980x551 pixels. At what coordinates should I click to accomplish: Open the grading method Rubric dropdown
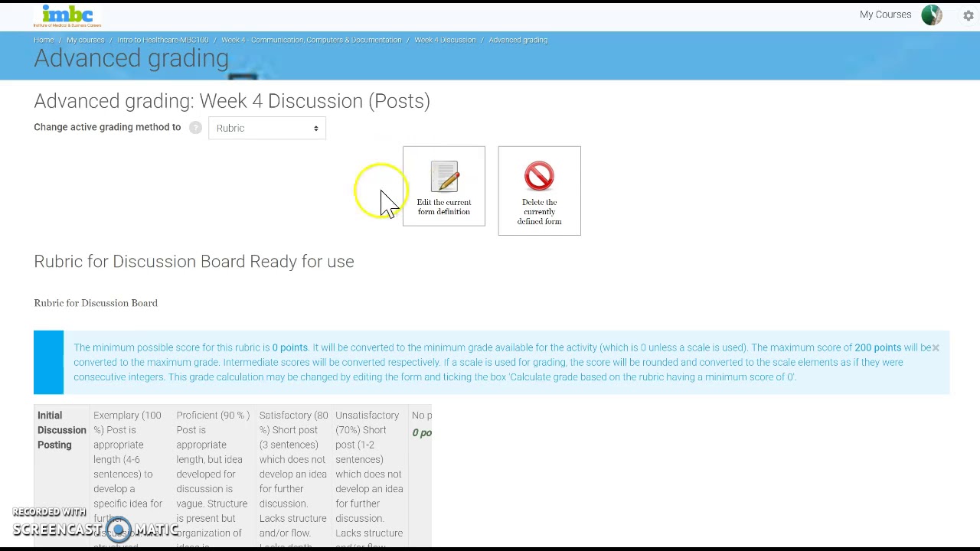click(267, 128)
